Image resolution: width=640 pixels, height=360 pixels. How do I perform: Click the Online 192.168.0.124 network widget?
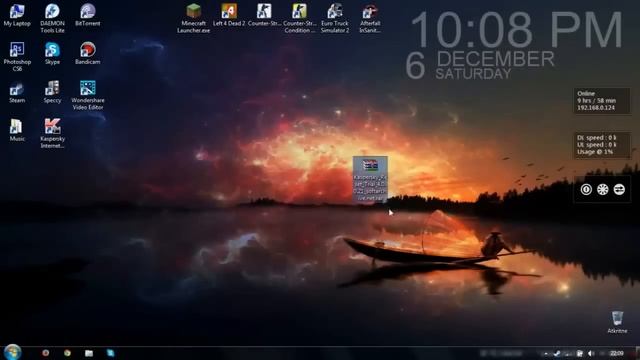point(602,101)
